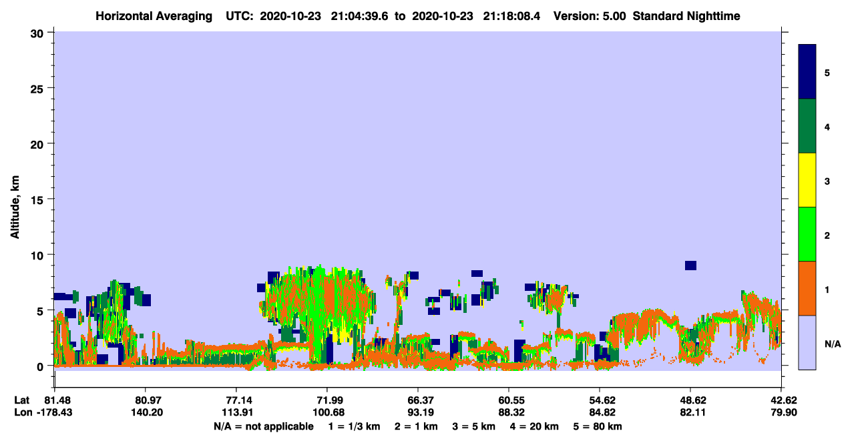The image size is (868, 445).
Task: Click the dark blue colorbar segment labeled 5
Action: pyautogui.click(x=807, y=71)
